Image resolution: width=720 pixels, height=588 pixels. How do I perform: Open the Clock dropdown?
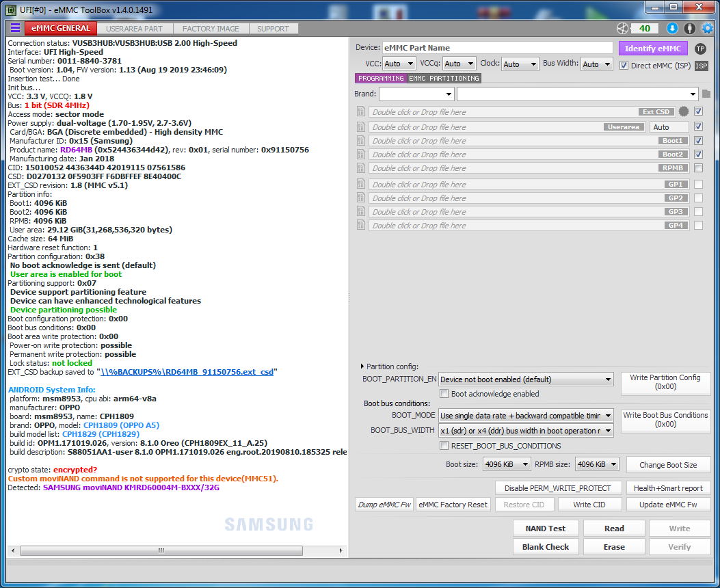[x=520, y=64]
